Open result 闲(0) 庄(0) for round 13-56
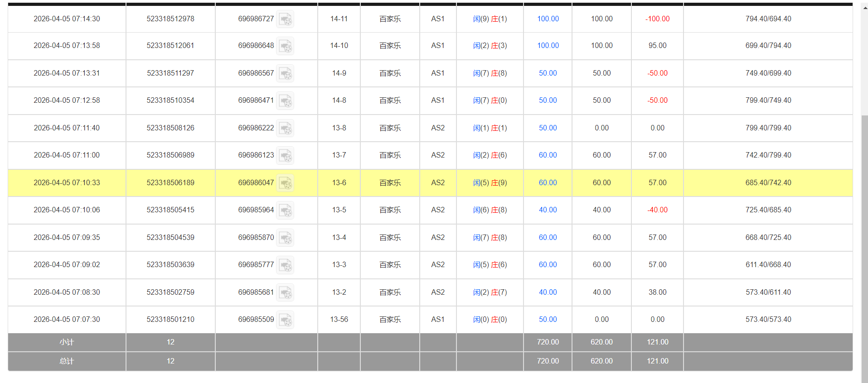Screen dimensions: 868x383 pyautogui.click(x=490, y=320)
